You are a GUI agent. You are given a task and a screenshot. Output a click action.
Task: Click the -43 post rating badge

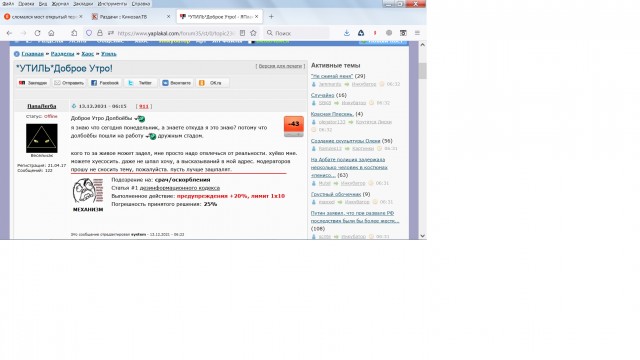click(x=294, y=124)
